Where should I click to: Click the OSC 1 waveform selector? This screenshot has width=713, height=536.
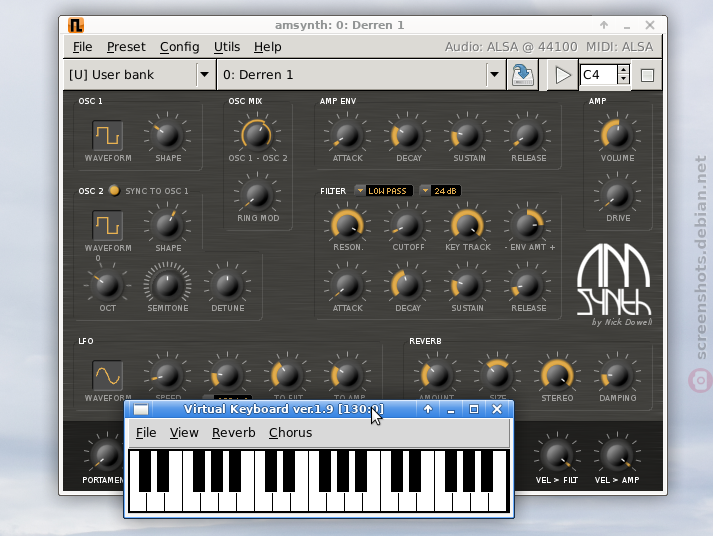(108, 135)
